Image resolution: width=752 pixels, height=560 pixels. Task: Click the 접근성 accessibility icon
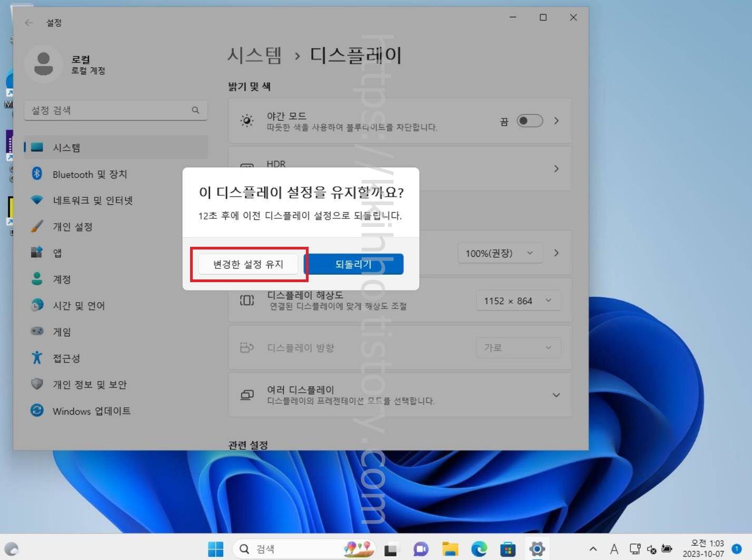click(x=37, y=357)
